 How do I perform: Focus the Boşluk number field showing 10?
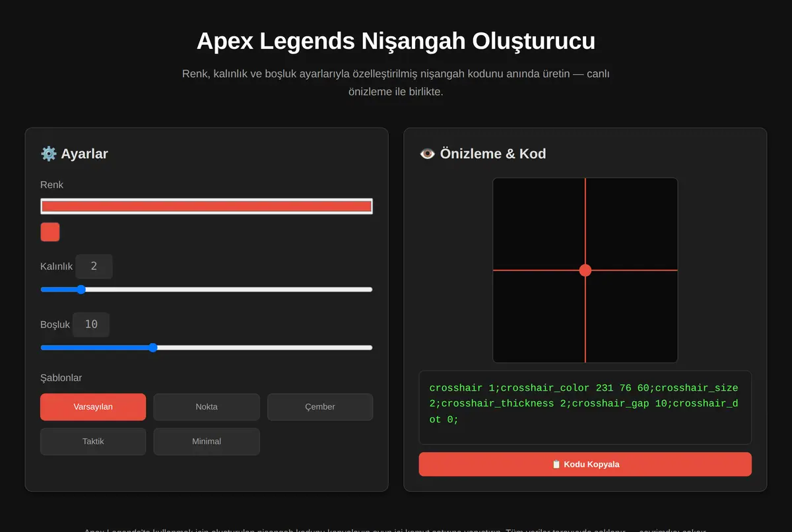pyautogui.click(x=91, y=325)
